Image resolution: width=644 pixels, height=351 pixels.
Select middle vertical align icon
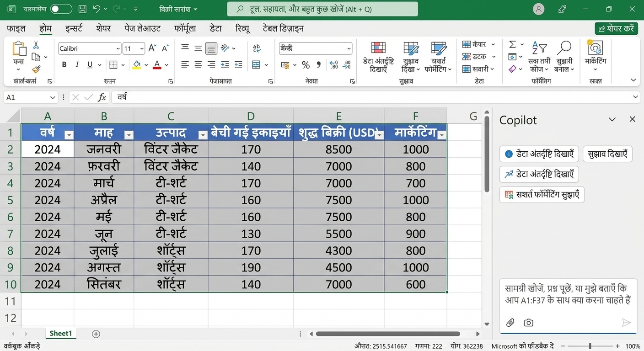(198, 48)
